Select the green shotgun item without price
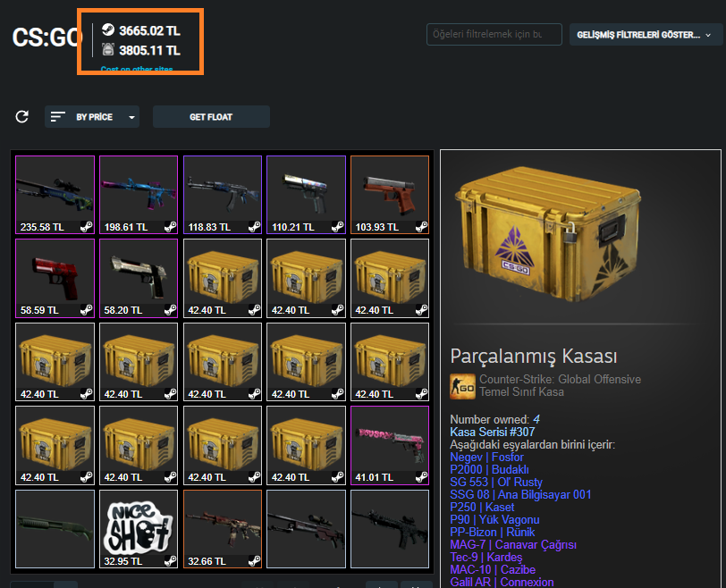 coord(55,529)
